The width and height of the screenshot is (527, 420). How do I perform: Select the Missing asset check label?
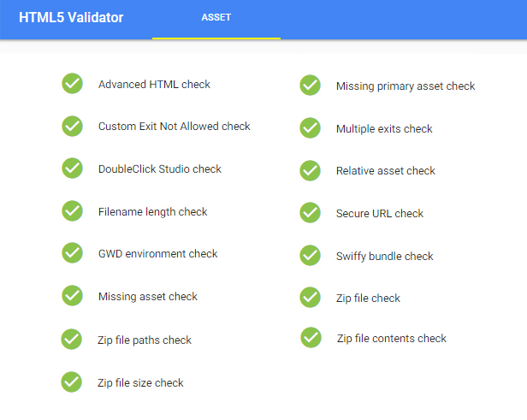[148, 297]
